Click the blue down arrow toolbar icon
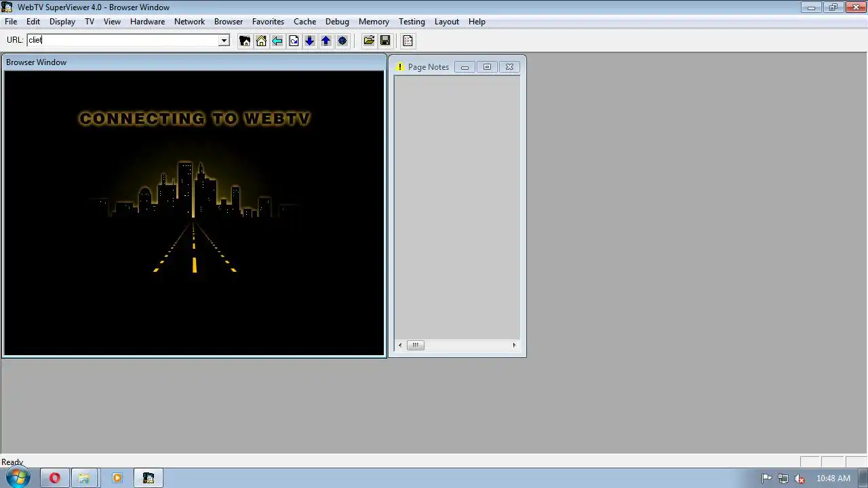This screenshot has width=868, height=488. point(310,41)
